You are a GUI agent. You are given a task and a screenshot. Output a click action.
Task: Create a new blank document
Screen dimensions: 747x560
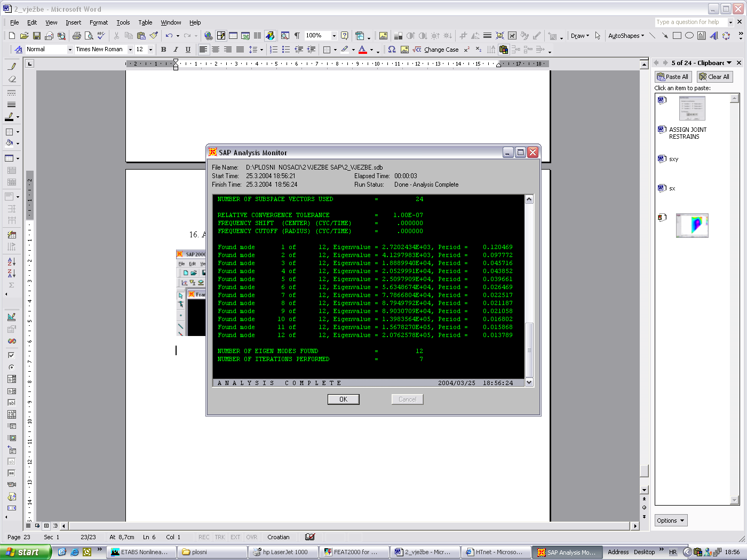12,36
